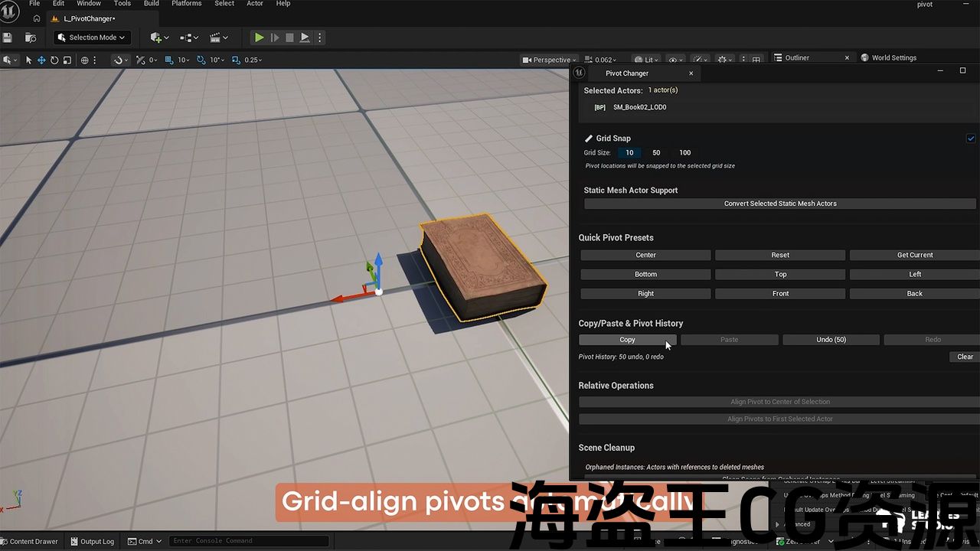Open the Lit view mode dropdown
The image size is (980, 551).
click(647, 60)
